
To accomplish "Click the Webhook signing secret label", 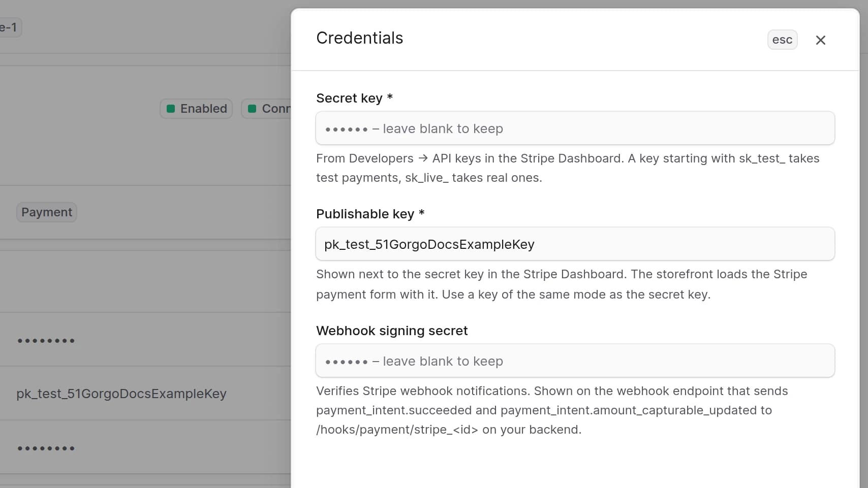I will coord(392,331).
